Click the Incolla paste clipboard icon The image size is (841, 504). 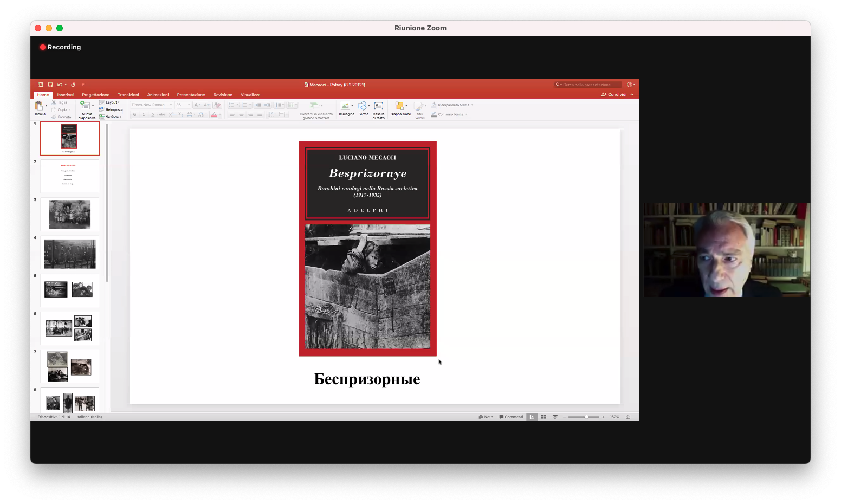click(40, 106)
